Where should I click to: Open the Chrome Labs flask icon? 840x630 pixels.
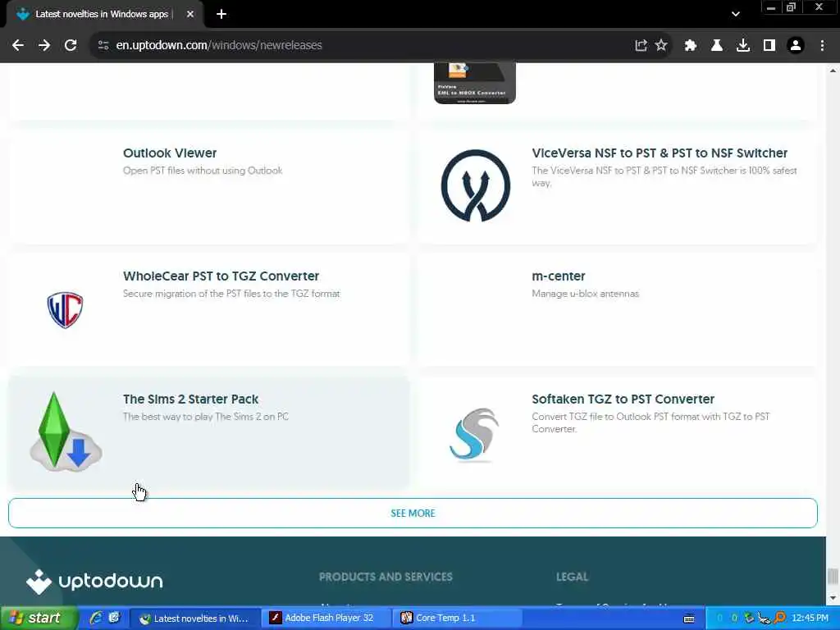[x=716, y=46]
